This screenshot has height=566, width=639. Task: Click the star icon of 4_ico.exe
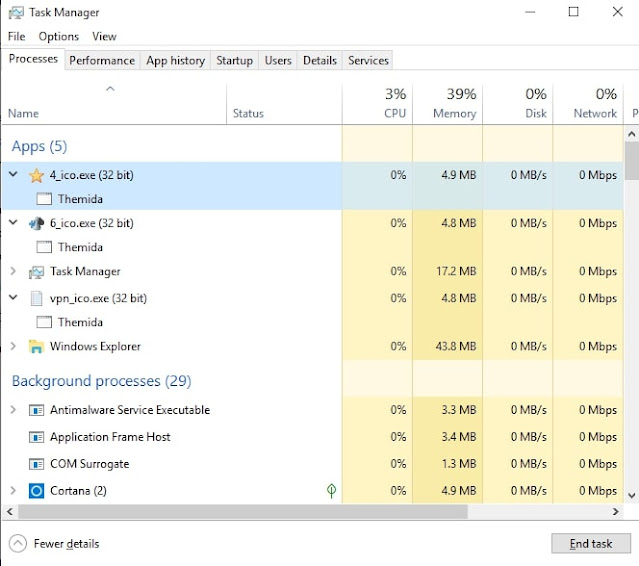(36, 176)
